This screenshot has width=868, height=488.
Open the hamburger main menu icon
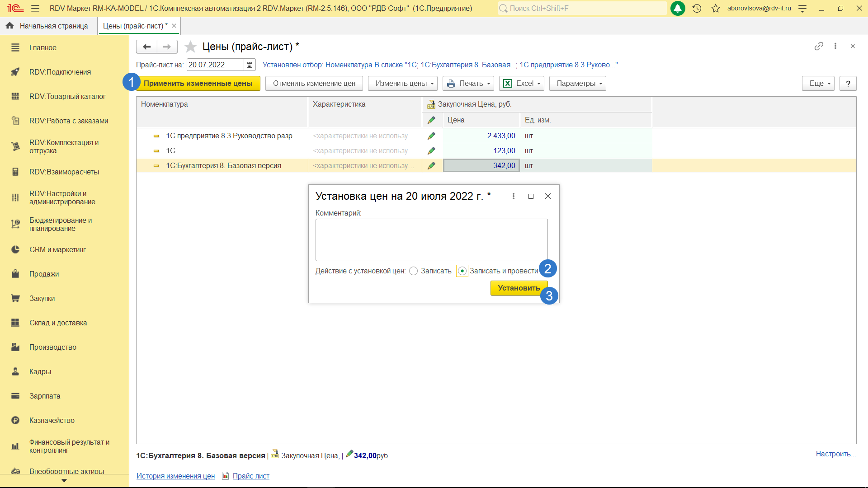tap(35, 8)
